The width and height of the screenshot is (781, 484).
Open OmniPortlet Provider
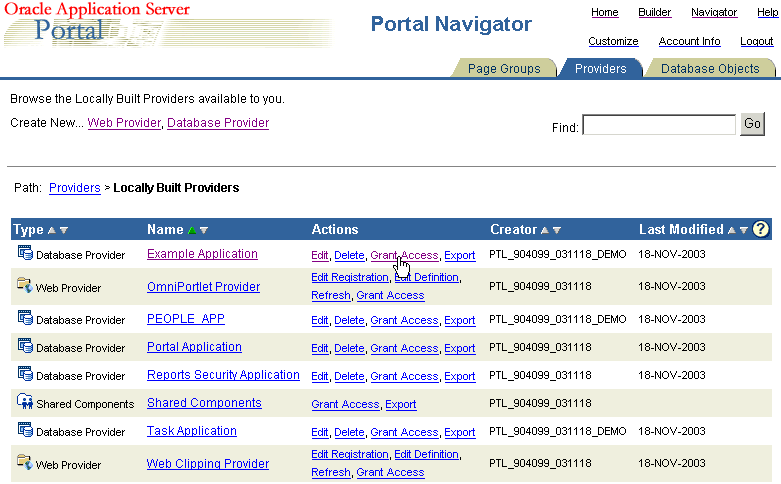(x=203, y=287)
